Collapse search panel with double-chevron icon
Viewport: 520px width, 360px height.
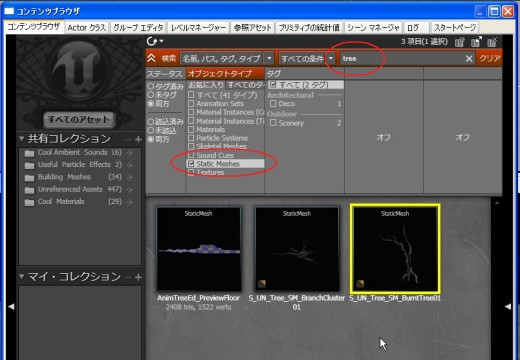pyautogui.click(x=152, y=58)
